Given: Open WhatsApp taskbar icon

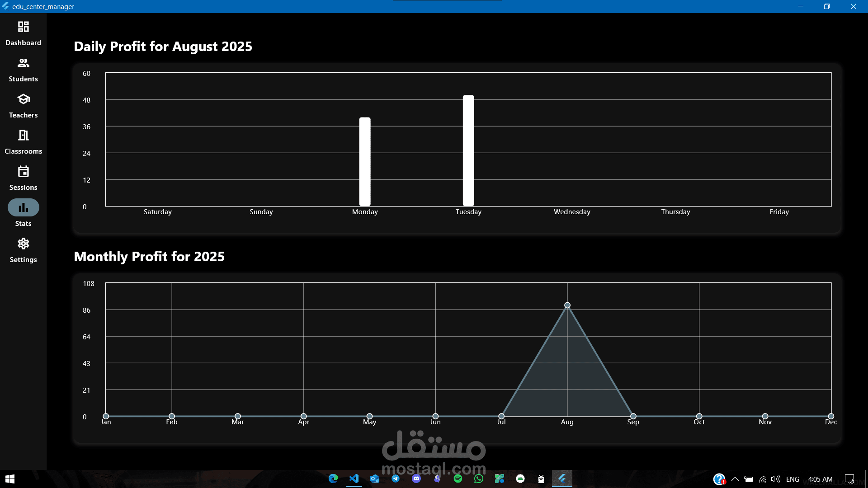Looking at the screenshot, I should (479, 479).
